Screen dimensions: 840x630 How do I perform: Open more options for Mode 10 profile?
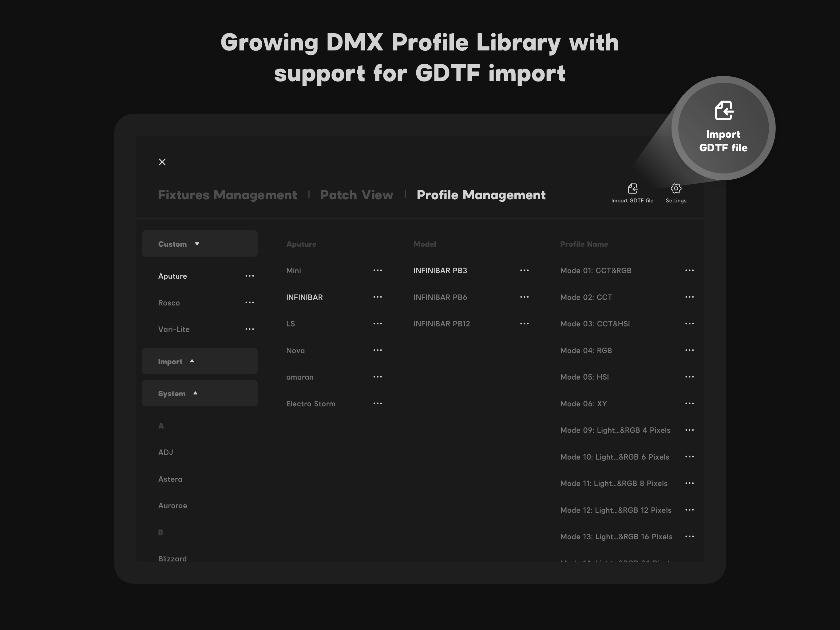point(690,457)
